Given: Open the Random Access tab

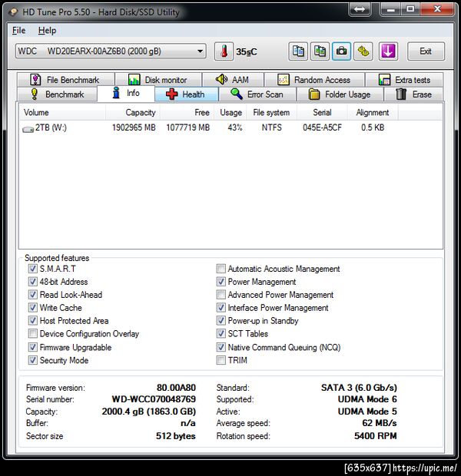Looking at the screenshot, I should (314, 80).
